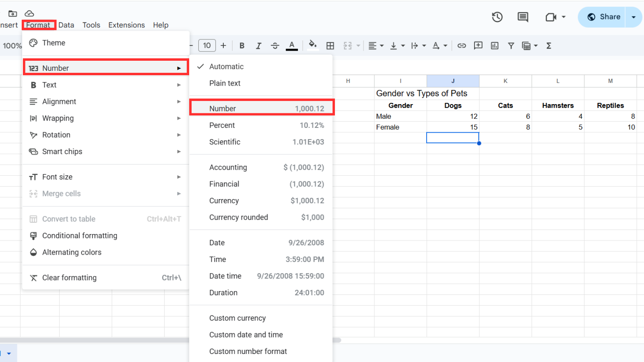Choose Accounting format
This screenshot has width=644, height=362.
pyautogui.click(x=261, y=167)
